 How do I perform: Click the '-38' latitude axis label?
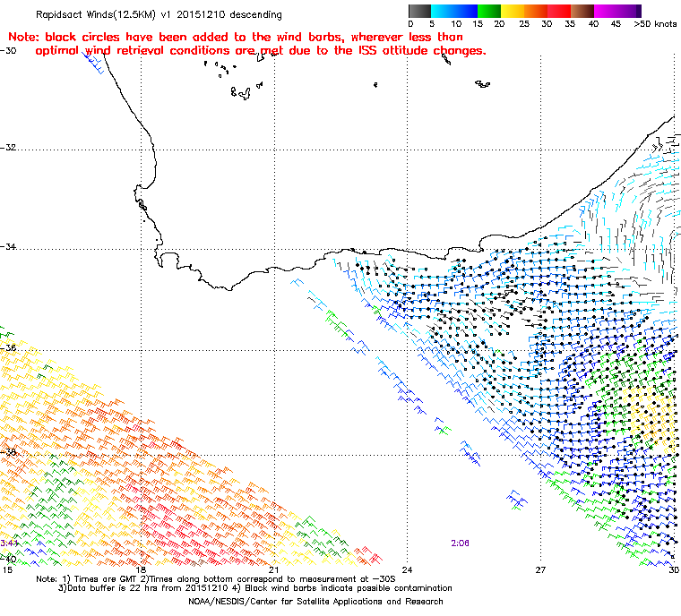click(x=9, y=452)
